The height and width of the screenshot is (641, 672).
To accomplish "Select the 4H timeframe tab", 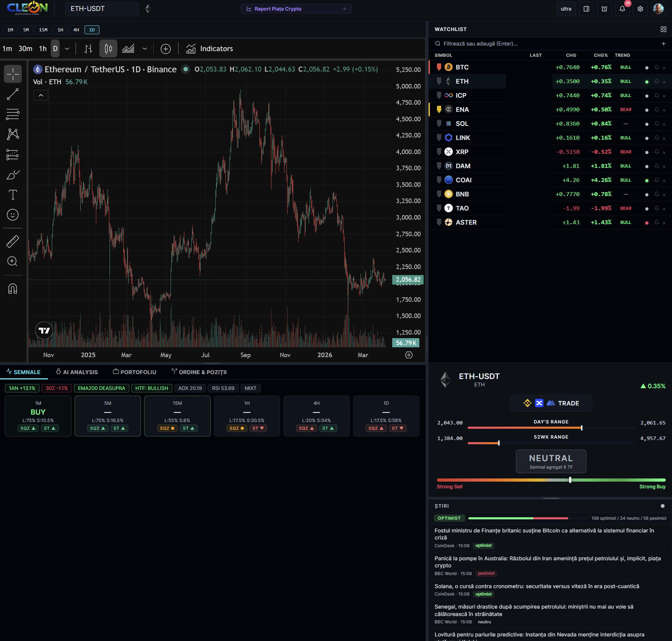I will [76, 30].
